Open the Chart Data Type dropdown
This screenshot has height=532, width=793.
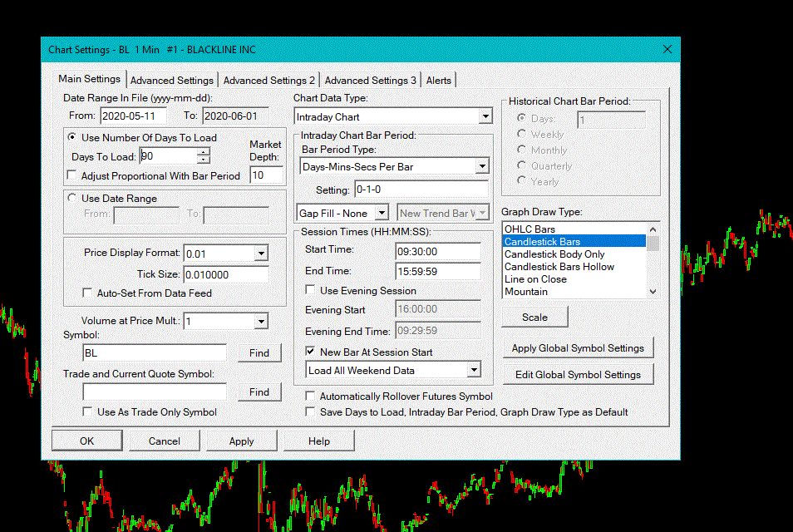click(x=485, y=116)
